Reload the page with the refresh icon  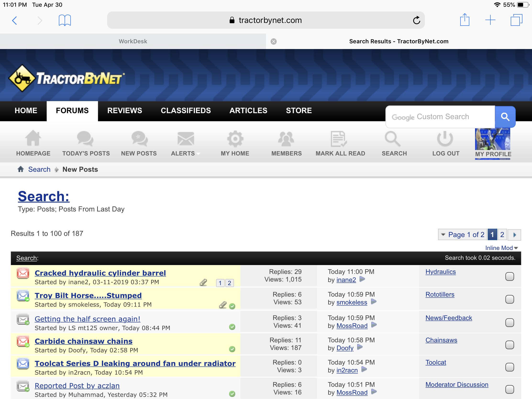(x=416, y=20)
